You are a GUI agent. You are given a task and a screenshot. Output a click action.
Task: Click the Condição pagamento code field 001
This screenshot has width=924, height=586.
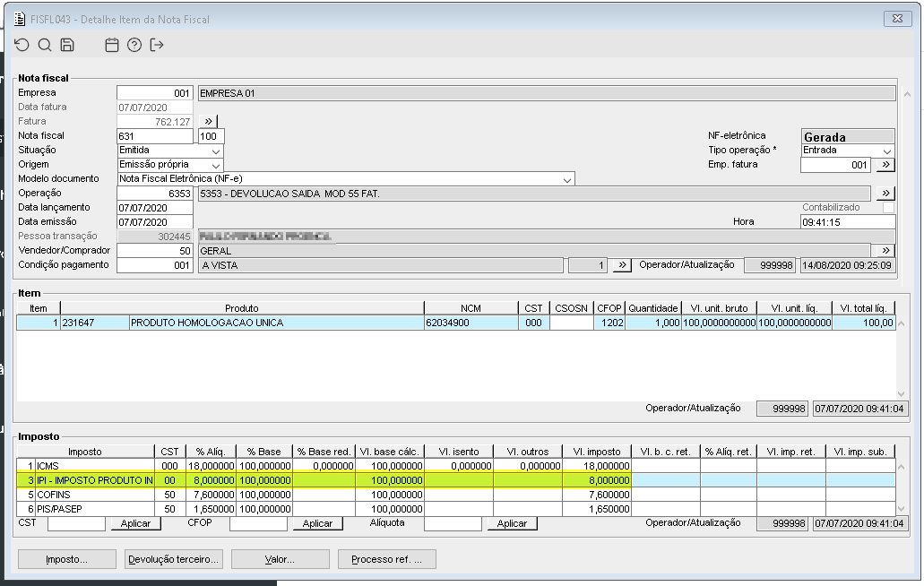pos(155,265)
